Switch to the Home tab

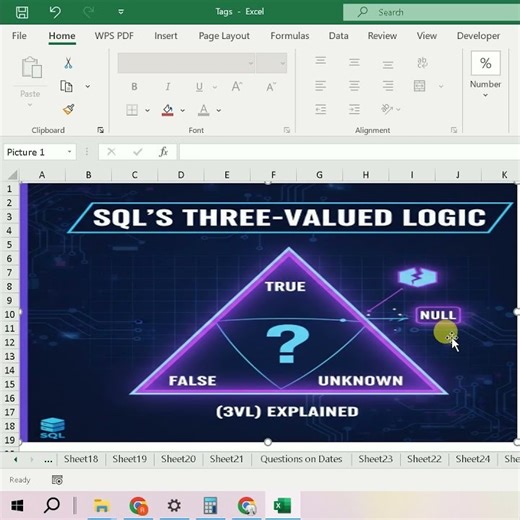pyautogui.click(x=62, y=36)
